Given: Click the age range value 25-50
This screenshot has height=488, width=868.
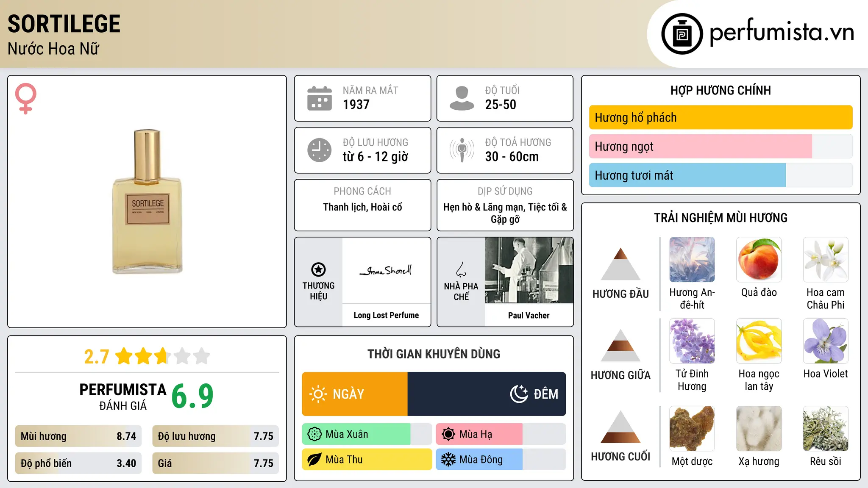Looking at the screenshot, I should [501, 105].
